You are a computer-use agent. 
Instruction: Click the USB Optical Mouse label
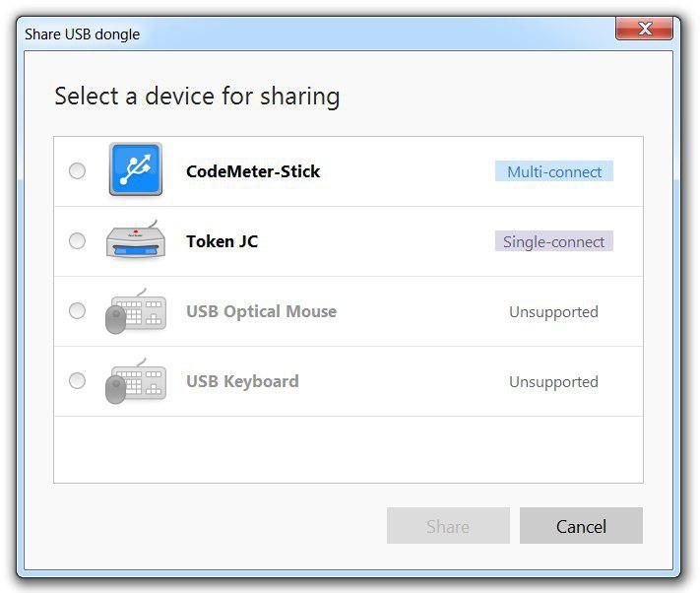point(261,311)
